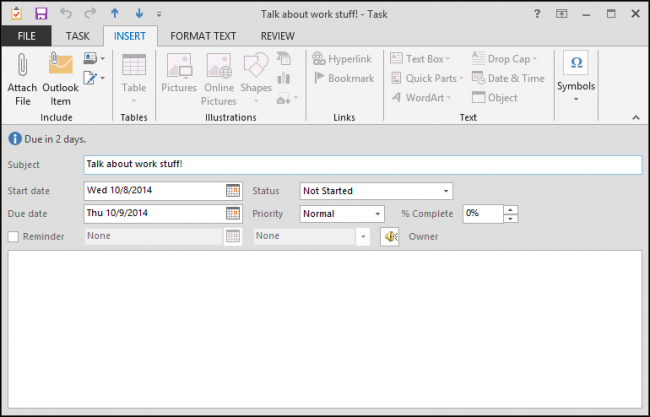This screenshot has width=650, height=417.
Task: Click the Save icon in title bar
Action: (x=41, y=14)
